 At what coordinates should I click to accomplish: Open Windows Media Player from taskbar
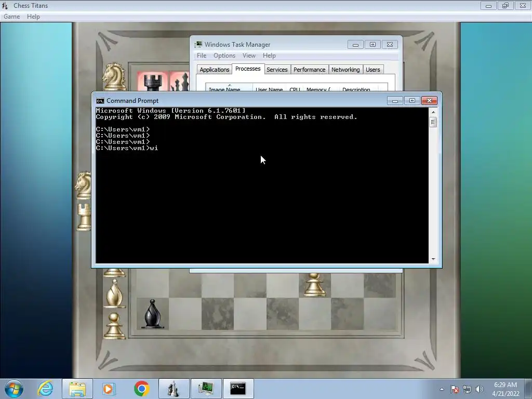click(x=109, y=389)
